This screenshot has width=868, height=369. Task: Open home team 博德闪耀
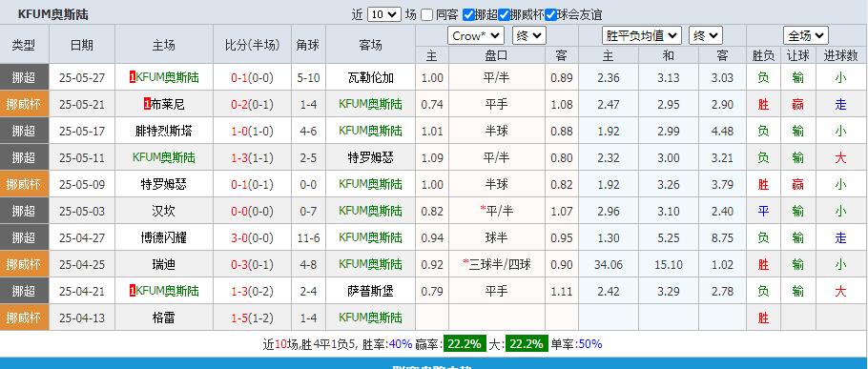(x=164, y=237)
